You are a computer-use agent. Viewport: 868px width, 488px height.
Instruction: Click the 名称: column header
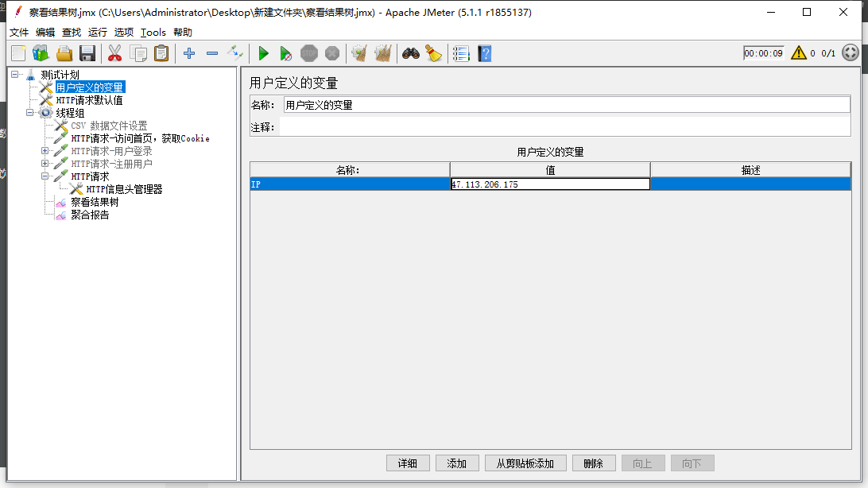coord(350,170)
